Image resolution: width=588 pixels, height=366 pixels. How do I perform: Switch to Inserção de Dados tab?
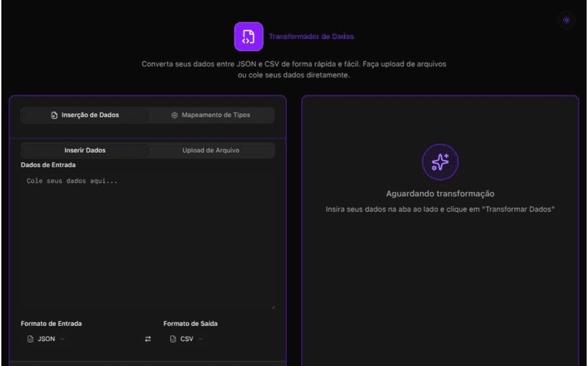click(x=85, y=115)
